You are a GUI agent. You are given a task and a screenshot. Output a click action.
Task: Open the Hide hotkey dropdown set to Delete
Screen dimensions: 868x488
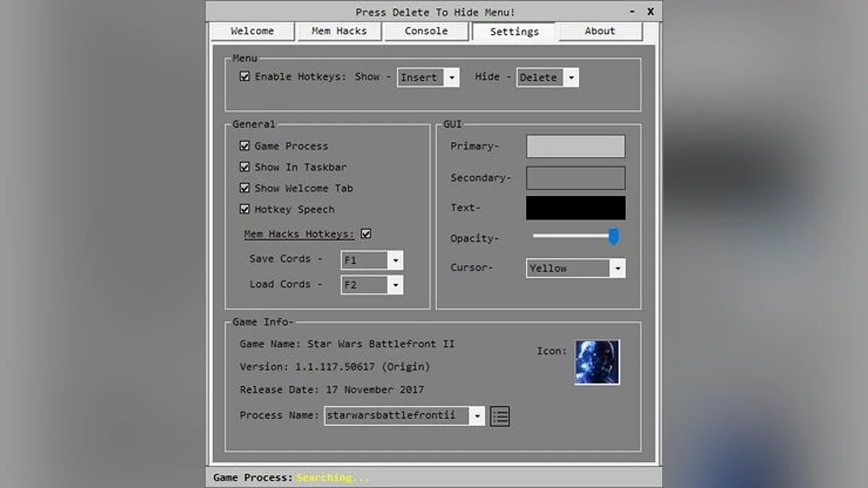[571, 77]
